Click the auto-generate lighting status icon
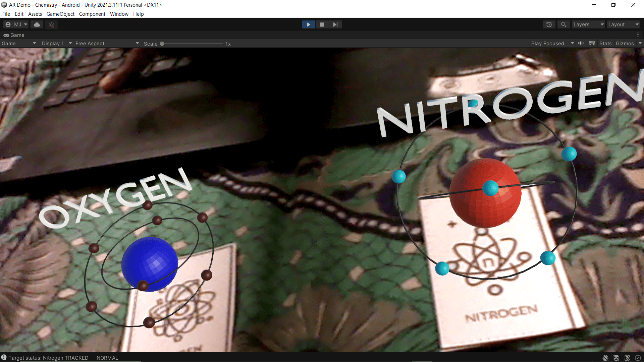Screen dimensions: 644x362 (627, 358)
